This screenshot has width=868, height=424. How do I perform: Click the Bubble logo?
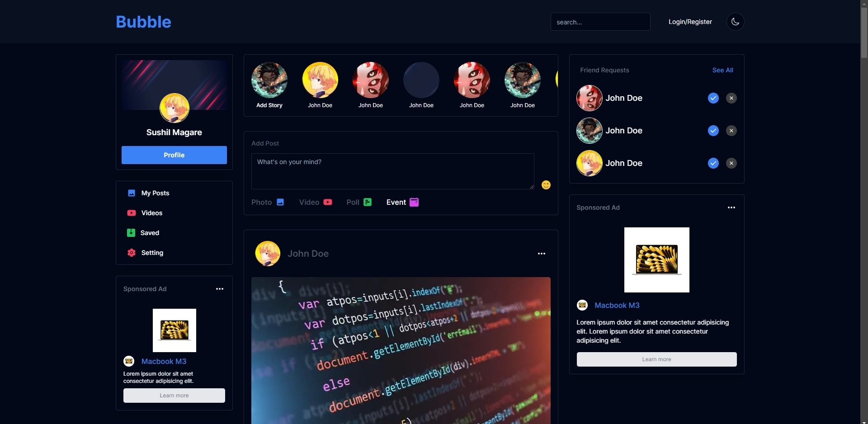point(143,22)
